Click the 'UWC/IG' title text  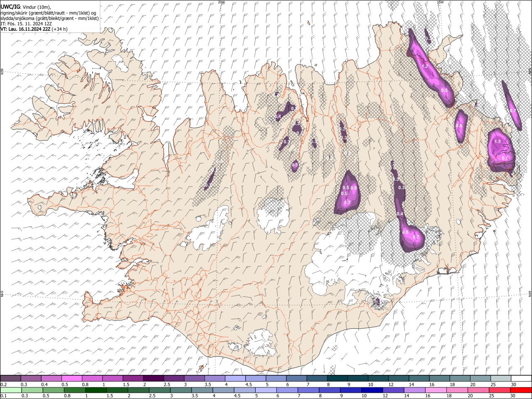point(10,7)
